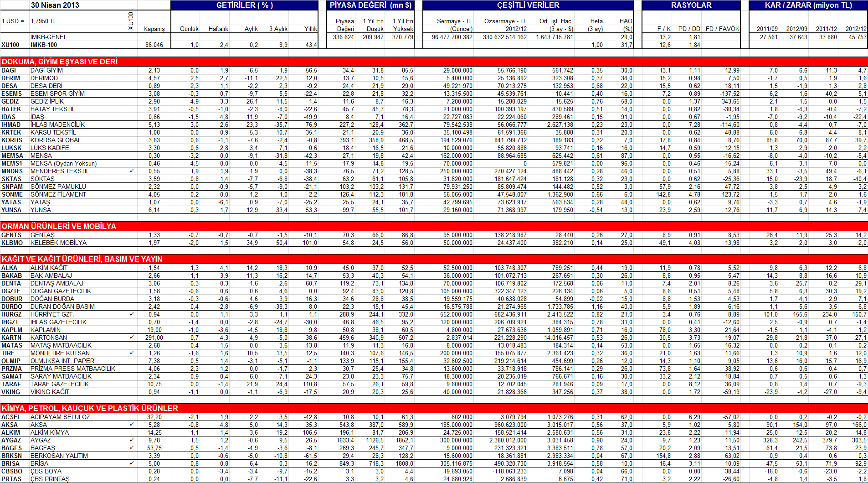This screenshot has height=483, width=868.
Task: Select the Haftalık column header
Action: tap(218, 29)
